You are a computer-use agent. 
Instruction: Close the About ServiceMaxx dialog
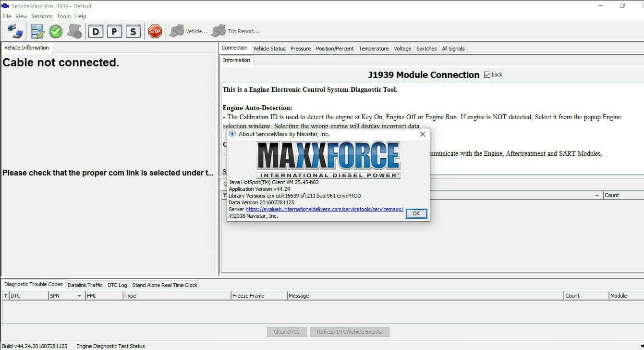pos(423,134)
